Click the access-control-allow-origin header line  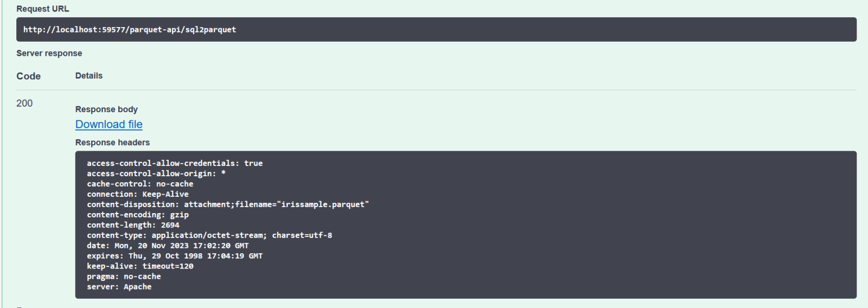point(156,174)
